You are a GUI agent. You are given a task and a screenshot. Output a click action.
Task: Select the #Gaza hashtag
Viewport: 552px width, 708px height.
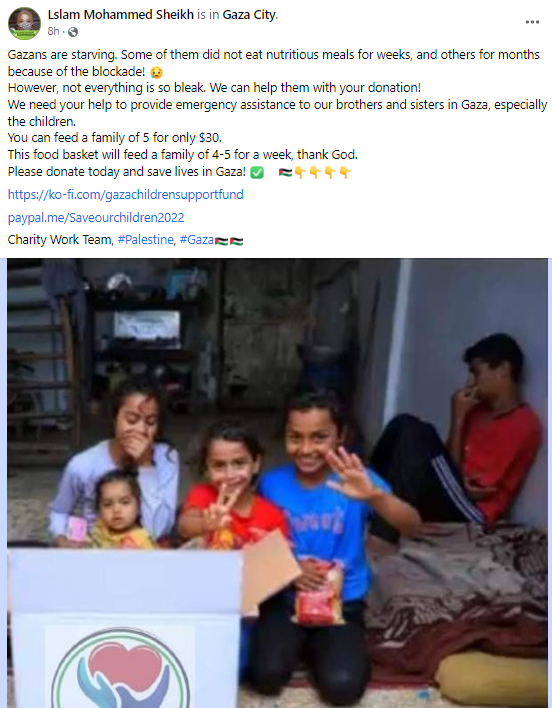197,240
